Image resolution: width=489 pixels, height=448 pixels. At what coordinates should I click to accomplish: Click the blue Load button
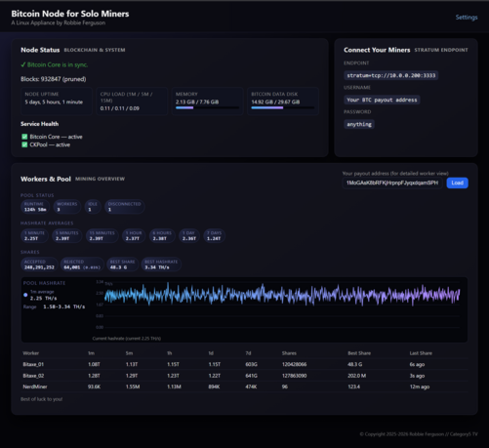tap(457, 183)
